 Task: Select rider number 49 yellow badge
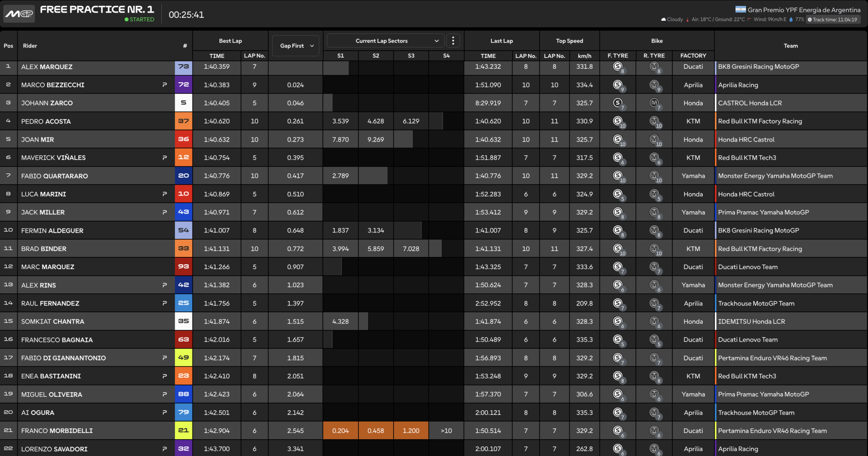(184, 358)
